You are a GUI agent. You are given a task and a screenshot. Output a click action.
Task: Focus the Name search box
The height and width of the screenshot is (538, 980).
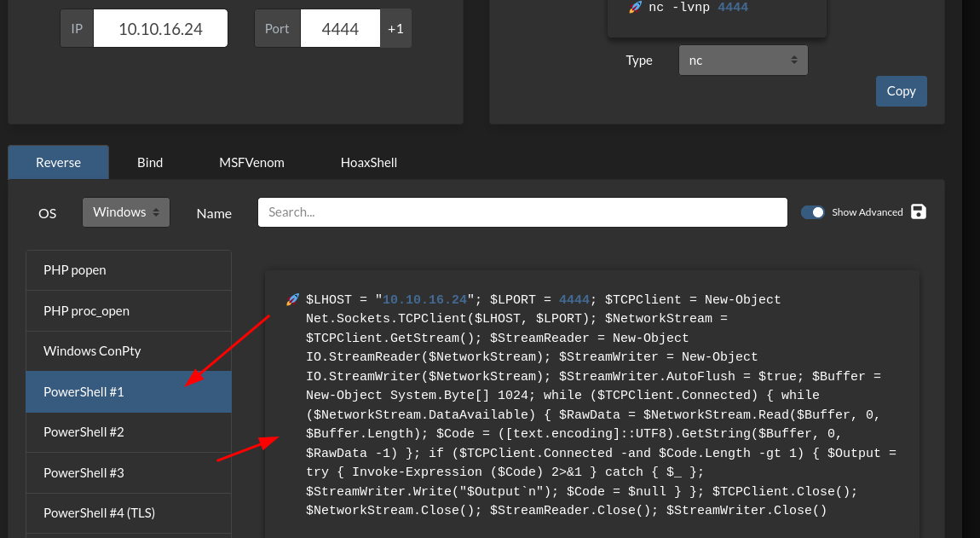tap(522, 212)
